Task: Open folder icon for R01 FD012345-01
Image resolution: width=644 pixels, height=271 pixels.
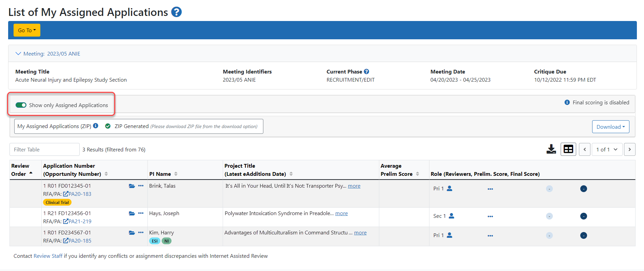Action: pos(132,186)
